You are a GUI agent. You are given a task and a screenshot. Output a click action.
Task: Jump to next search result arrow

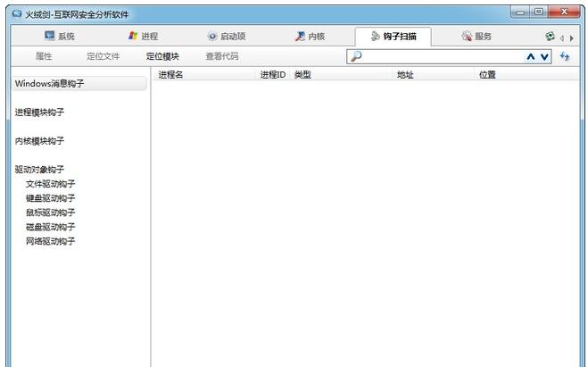(x=544, y=56)
